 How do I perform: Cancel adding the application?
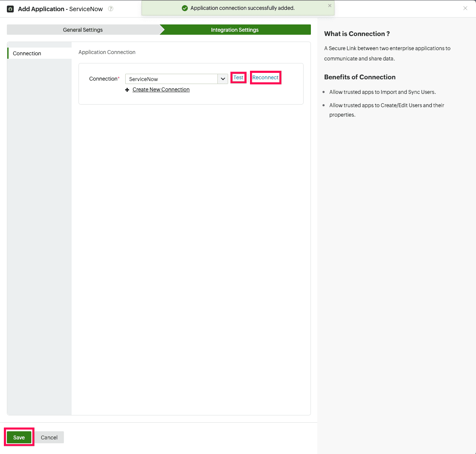(x=49, y=437)
